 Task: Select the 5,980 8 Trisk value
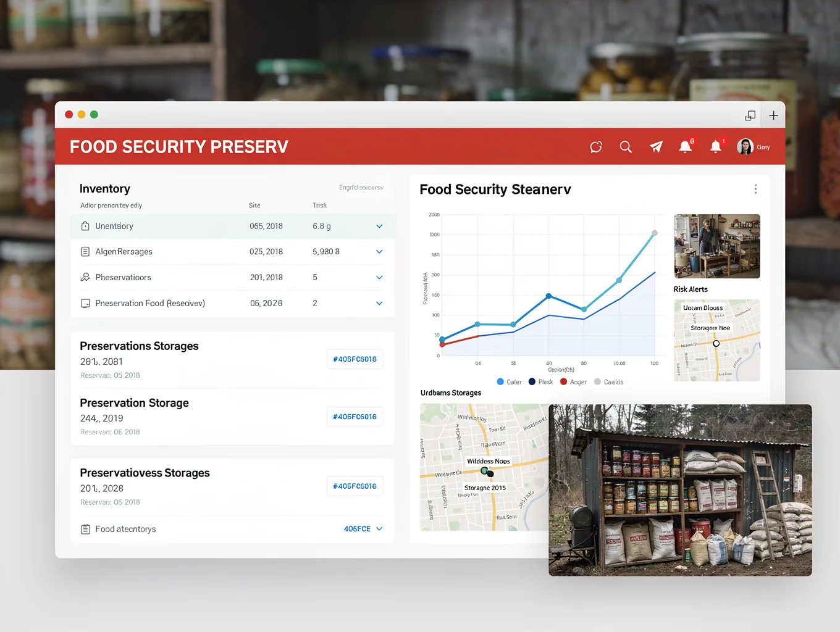pos(326,252)
